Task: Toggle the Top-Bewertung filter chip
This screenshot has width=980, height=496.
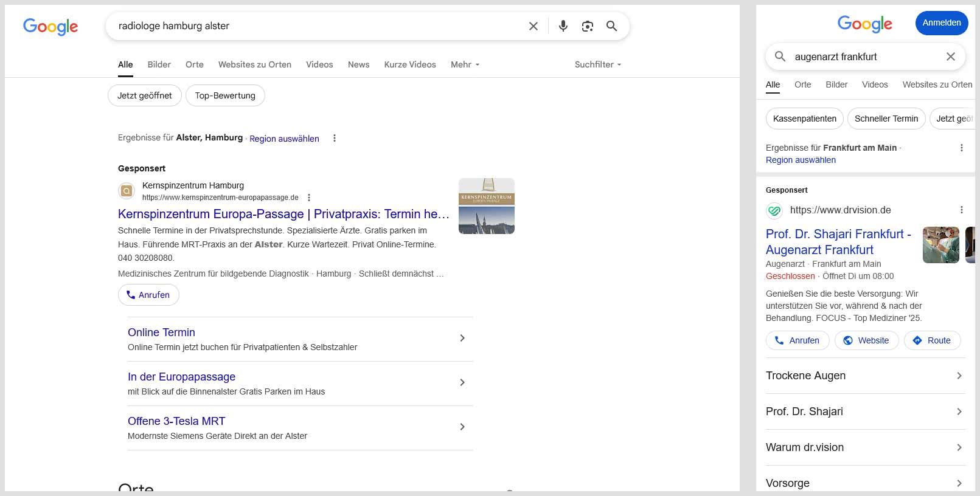Action: click(x=225, y=95)
